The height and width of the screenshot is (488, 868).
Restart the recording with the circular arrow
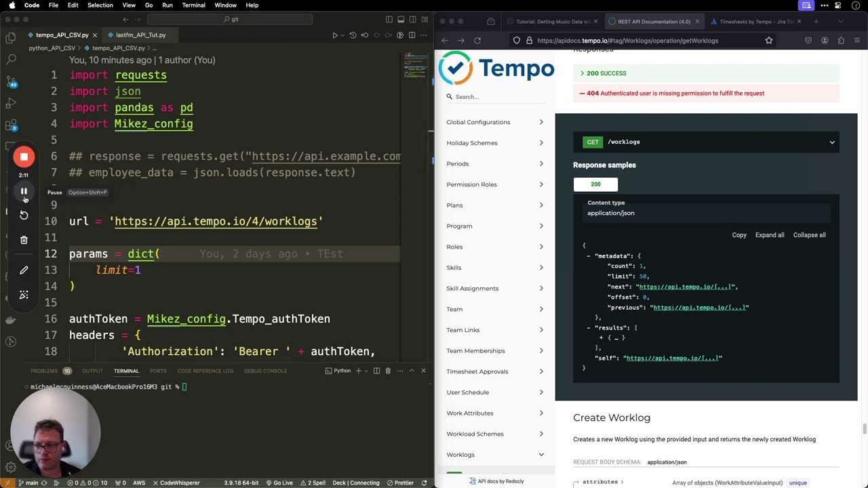(24, 215)
